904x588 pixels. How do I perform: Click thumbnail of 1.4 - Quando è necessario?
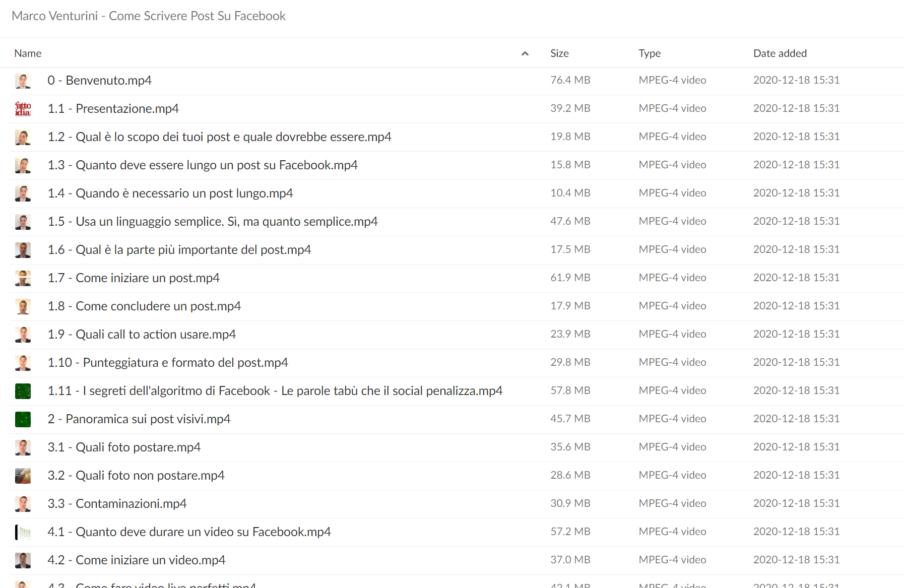(23, 193)
